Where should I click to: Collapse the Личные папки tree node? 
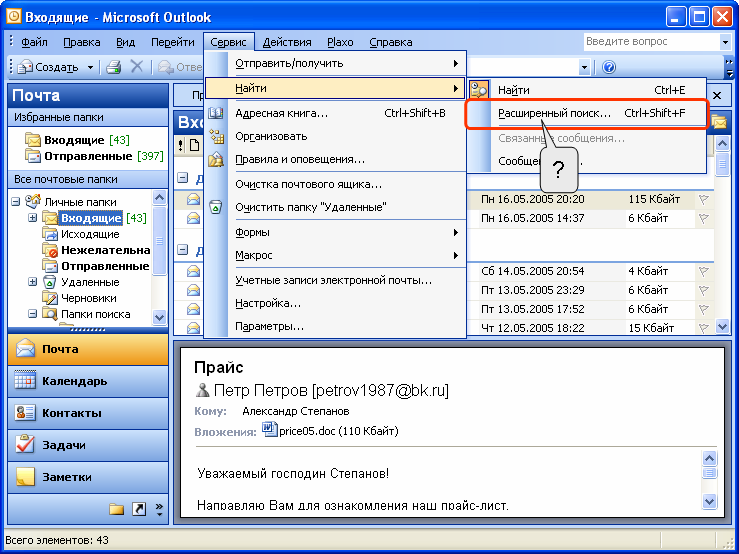tap(16, 202)
